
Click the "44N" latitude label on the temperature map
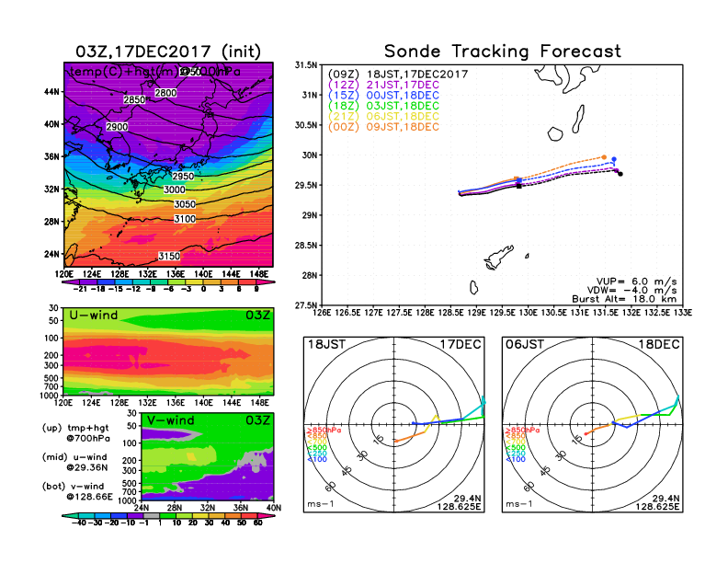[51, 92]
